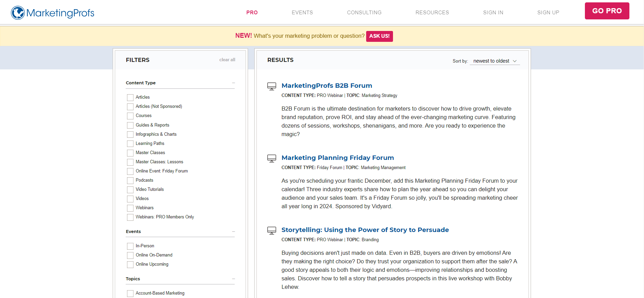Select the Infographics & Charts checkbox
Screen dimensions: 644x298
point(130,135)
